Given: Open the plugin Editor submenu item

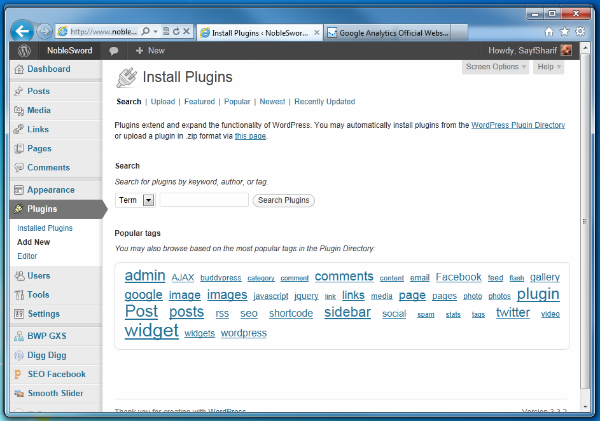Looking at the screenshot, I should click(27, 256).
